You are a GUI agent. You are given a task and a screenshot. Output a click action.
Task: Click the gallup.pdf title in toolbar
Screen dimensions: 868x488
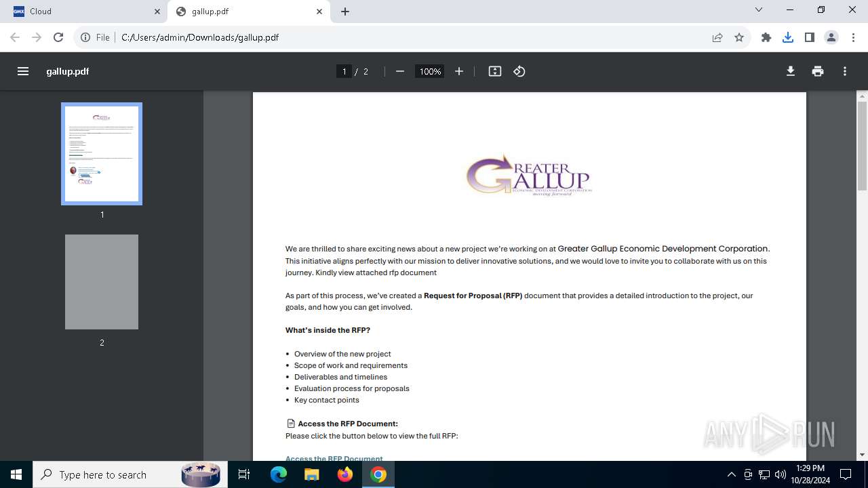coord(68,71)
